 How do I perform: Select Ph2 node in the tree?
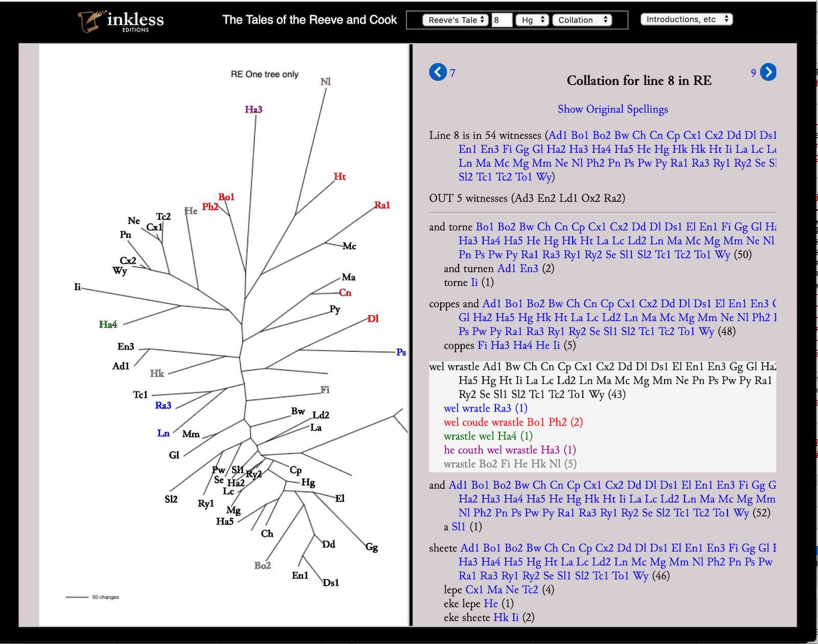point(210,206)
